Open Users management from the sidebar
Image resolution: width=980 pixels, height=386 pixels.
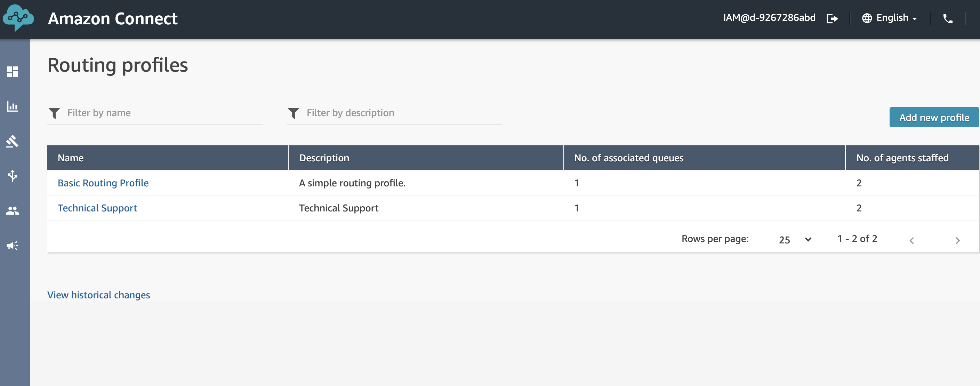13,210
